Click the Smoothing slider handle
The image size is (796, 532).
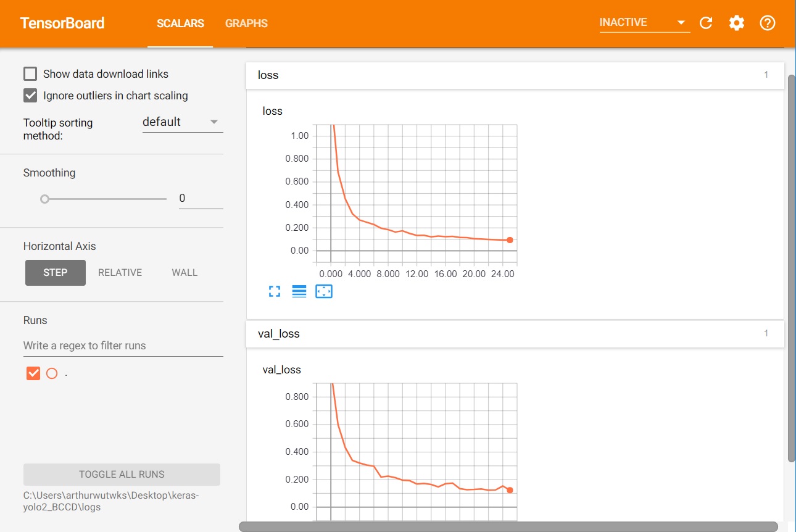pos(44,199)
